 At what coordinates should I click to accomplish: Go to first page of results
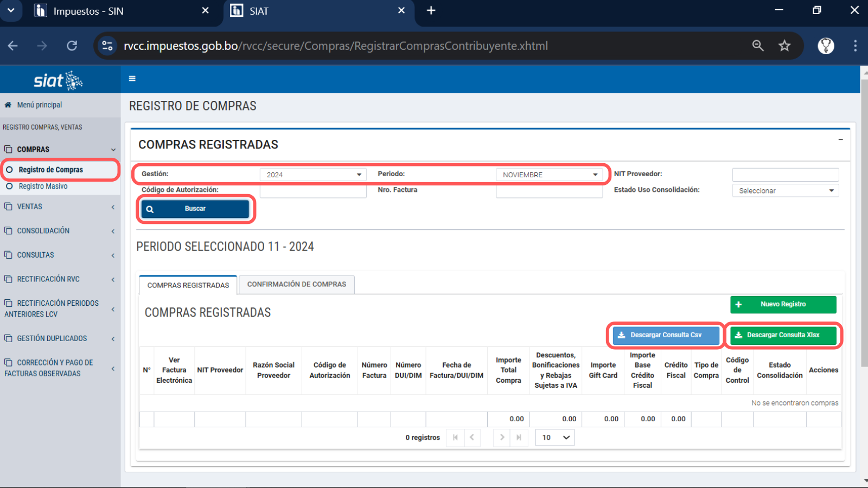point(455,438)
